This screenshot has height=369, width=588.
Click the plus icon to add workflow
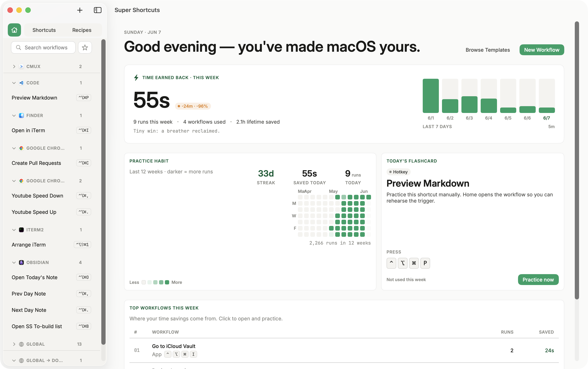(x=80, y=10)
